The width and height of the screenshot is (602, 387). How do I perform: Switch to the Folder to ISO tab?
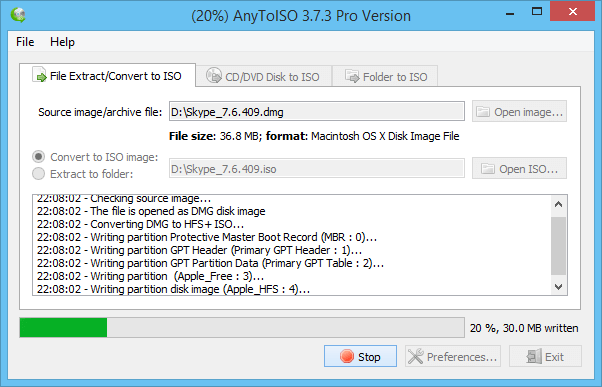pyautogui.click(x=385, y=76)
